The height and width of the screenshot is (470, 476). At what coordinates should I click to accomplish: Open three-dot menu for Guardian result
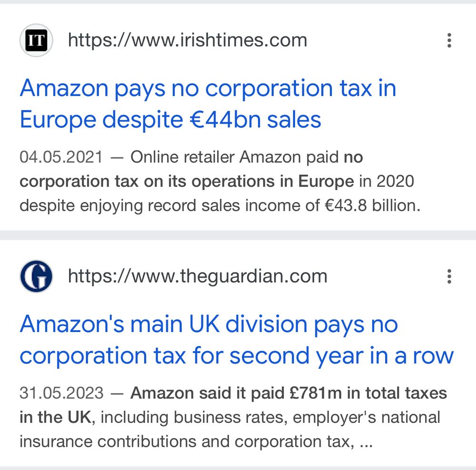449,276
